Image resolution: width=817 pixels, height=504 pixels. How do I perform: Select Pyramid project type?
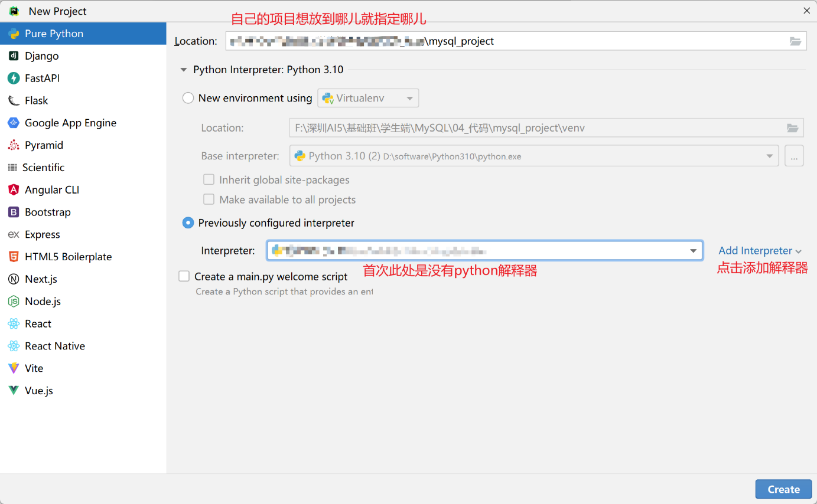tap(83, 145)
